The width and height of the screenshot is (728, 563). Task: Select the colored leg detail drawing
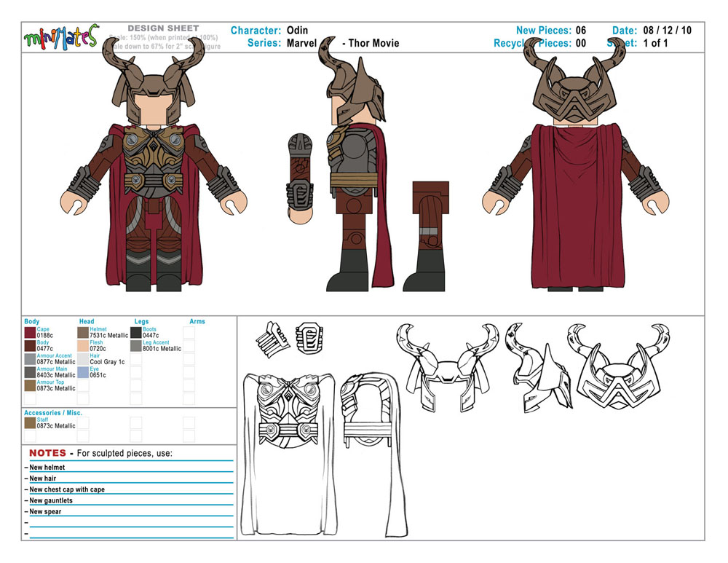click(426, 237)
